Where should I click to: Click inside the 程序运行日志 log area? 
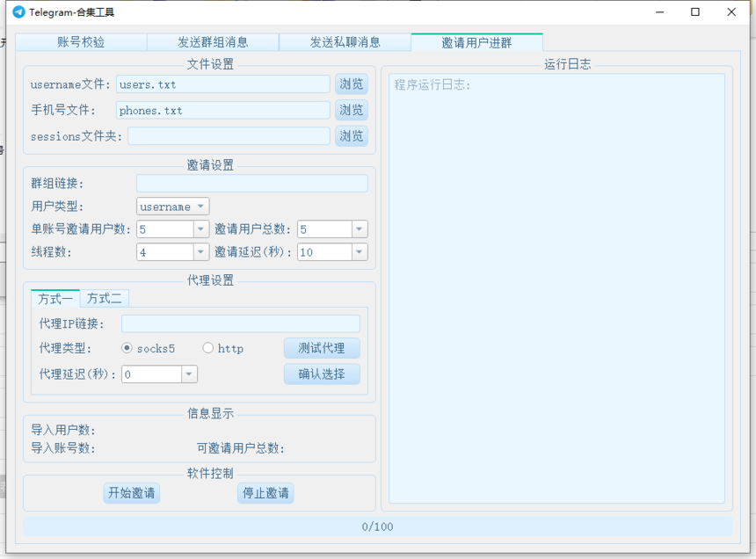(x=556, y=288)
